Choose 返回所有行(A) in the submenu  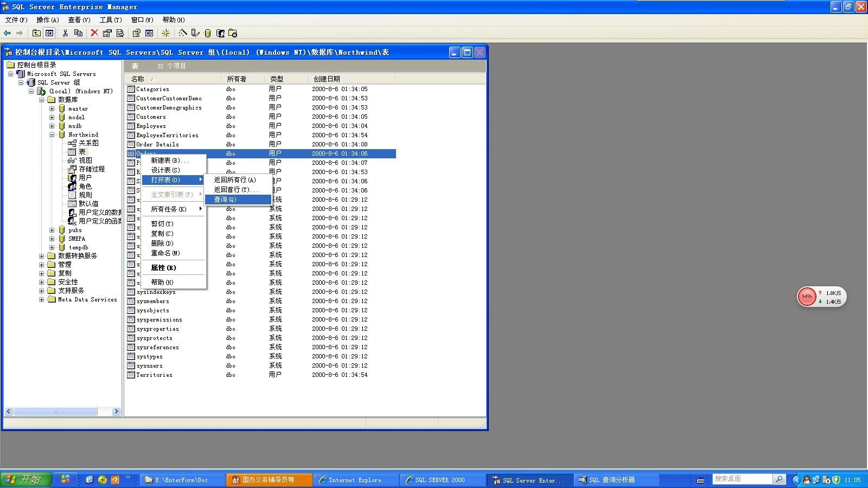tap(238, 180)
